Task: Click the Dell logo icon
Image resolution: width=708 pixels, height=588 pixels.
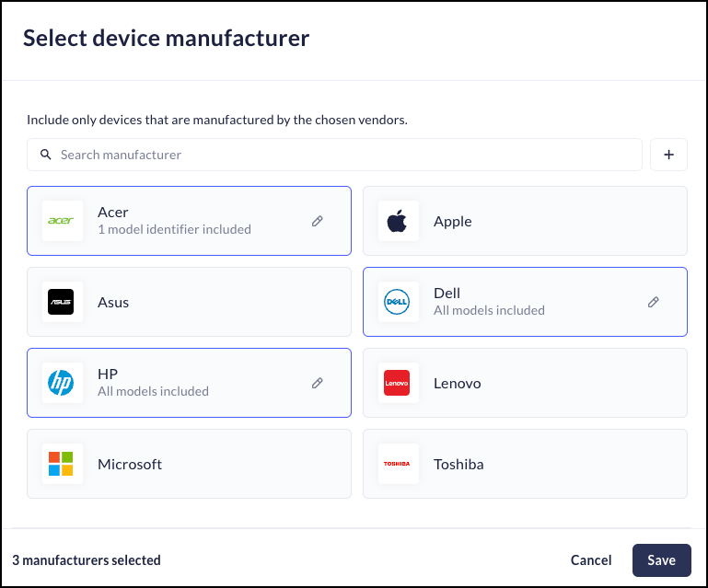Action: click(397, 302)
